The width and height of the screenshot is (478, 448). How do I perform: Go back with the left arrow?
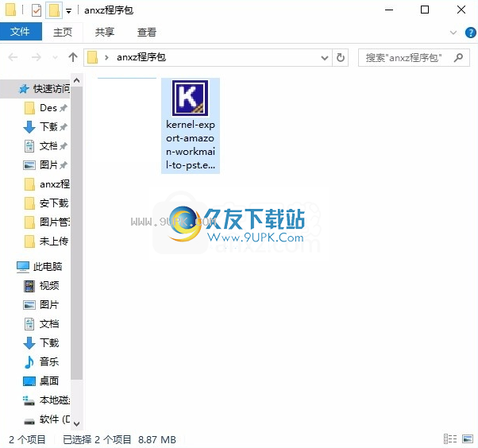tap(13, 57)
